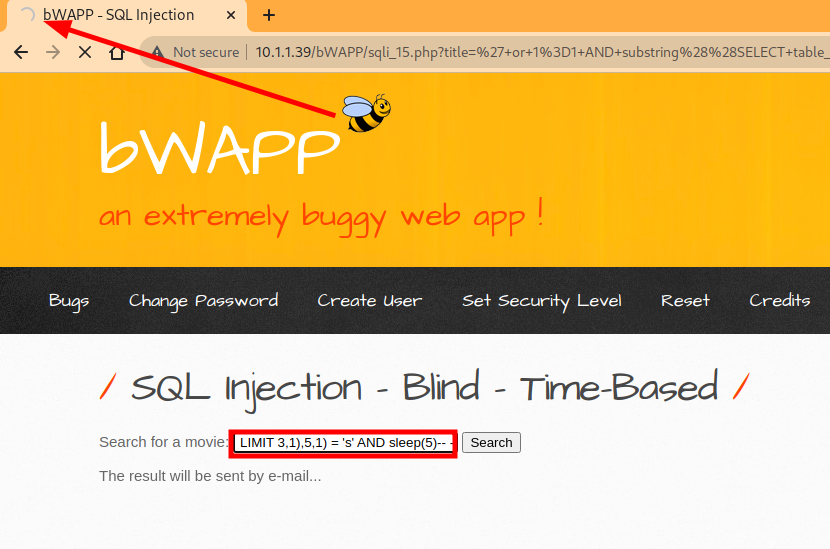Screen dimensions: 830x549
Task: Click the bee logo image
Action: [366, 113]
